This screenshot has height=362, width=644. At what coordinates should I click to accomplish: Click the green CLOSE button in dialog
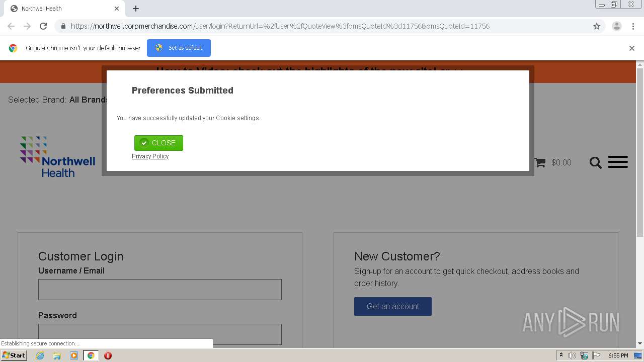coord(158,143)
